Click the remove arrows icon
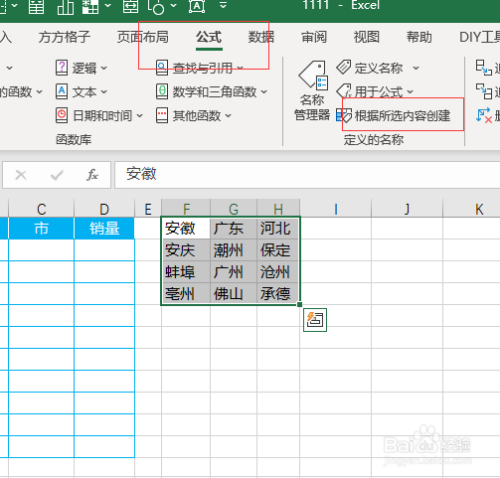 (483, 115)
